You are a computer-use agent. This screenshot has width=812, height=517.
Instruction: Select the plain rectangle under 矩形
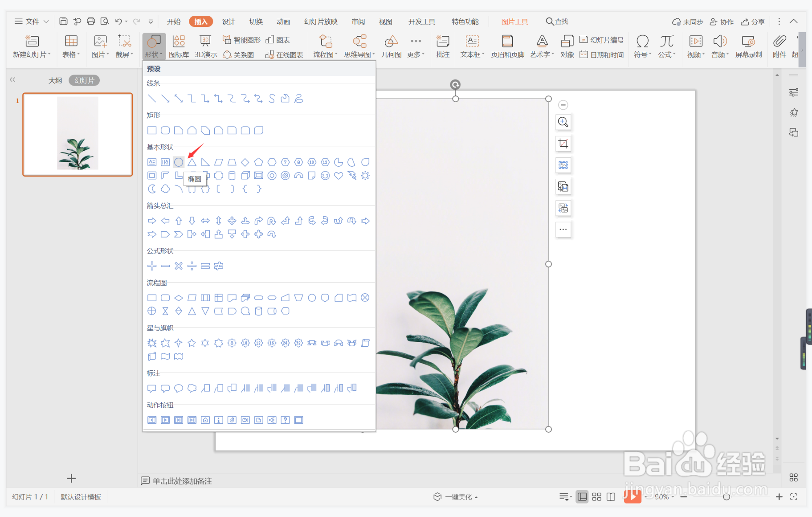click(x=152, y=130)
